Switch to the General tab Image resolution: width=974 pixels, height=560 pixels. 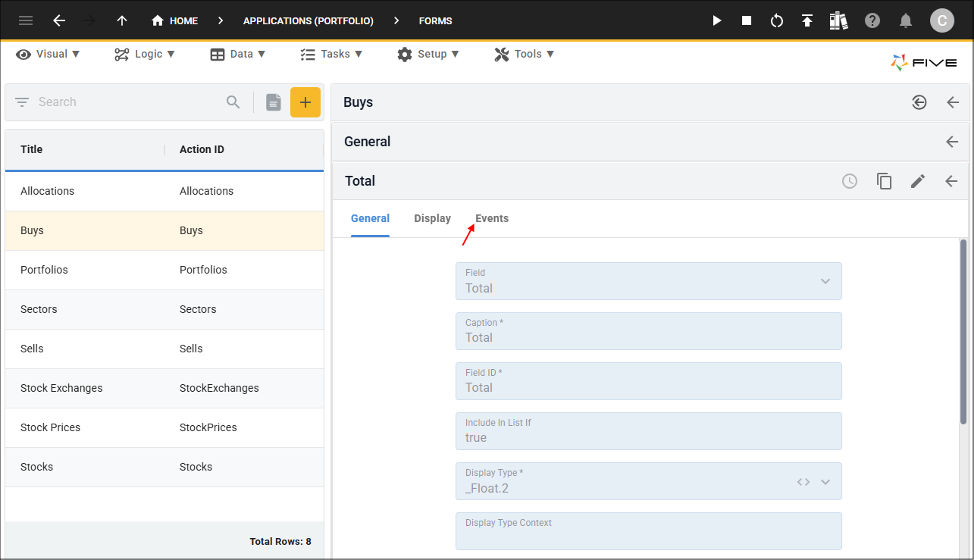pyautogui.click(x=370, y=218)
